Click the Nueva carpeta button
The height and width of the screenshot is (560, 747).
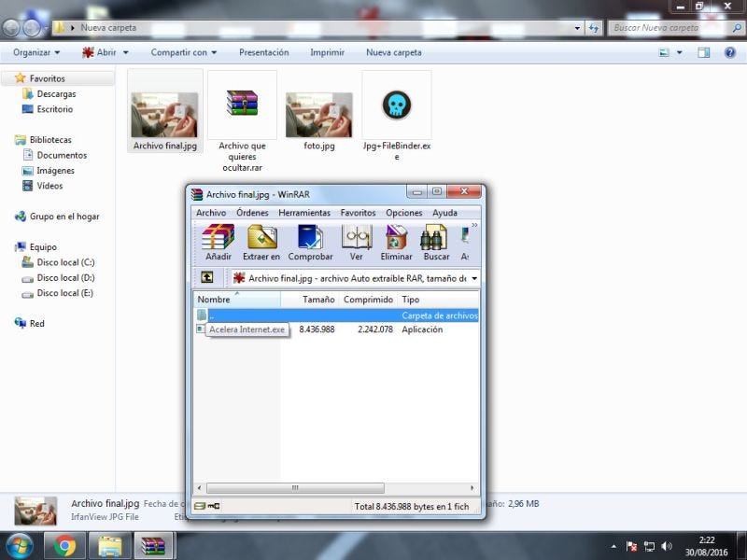point(393,52)
